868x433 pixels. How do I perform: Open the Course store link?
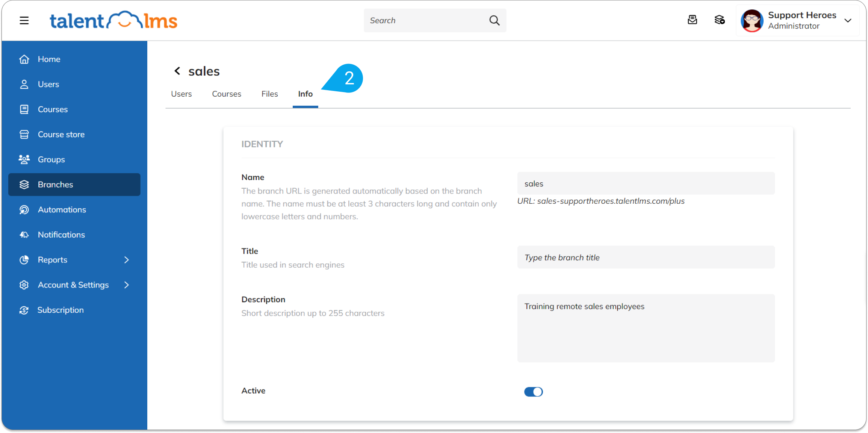point(61,135)
